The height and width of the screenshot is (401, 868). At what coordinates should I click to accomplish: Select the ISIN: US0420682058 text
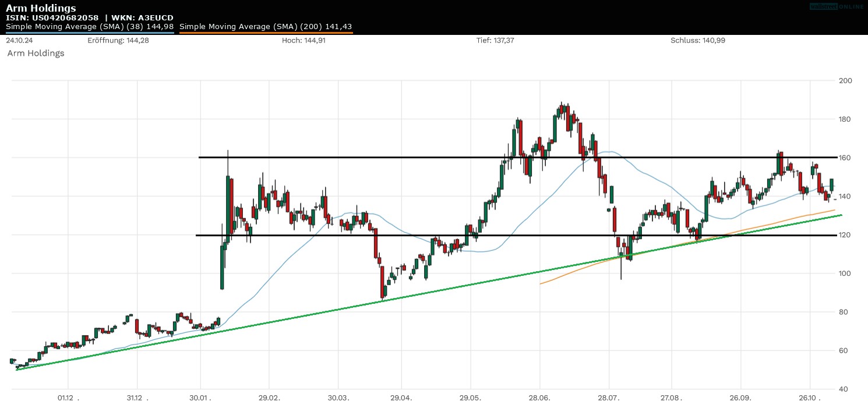pyautogui.click(x=52, y=18)
